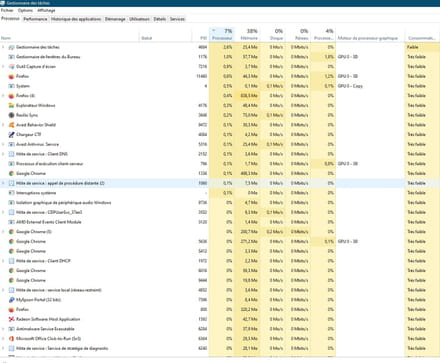Screen dimensions: 440x363
Task: Expand the Avast Antivirus Service row
Action: [3, 144]
